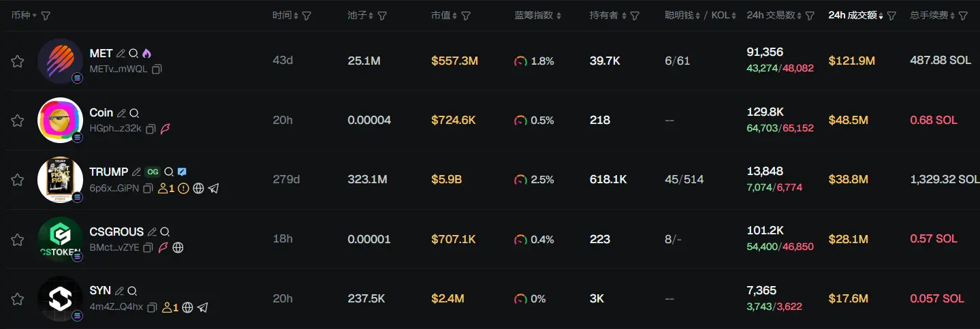This screenshot has height=329, width=980.
Task: Copy the MET contract address
Action: (x=157, y=69)
